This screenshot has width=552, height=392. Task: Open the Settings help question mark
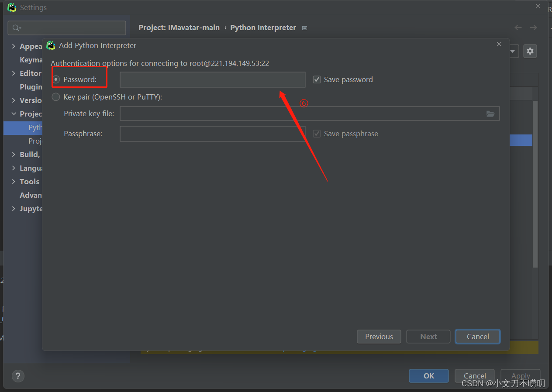click(18, 376)
